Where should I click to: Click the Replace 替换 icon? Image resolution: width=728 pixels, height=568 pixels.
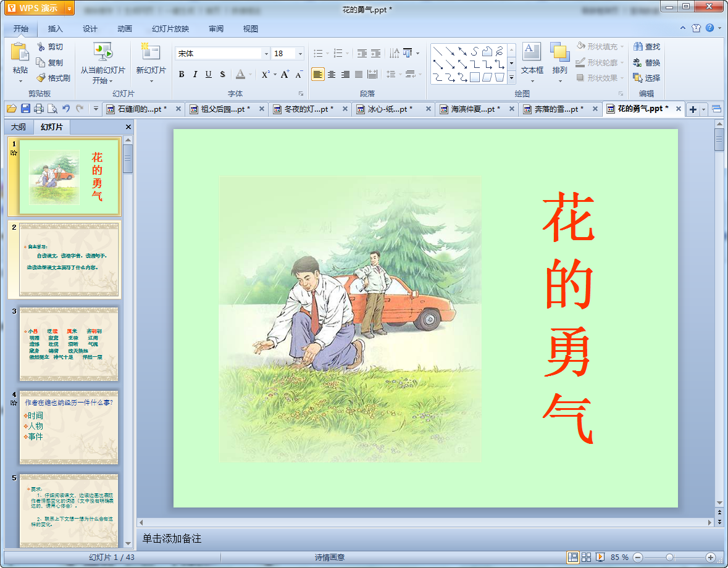(x=638, y=62)
